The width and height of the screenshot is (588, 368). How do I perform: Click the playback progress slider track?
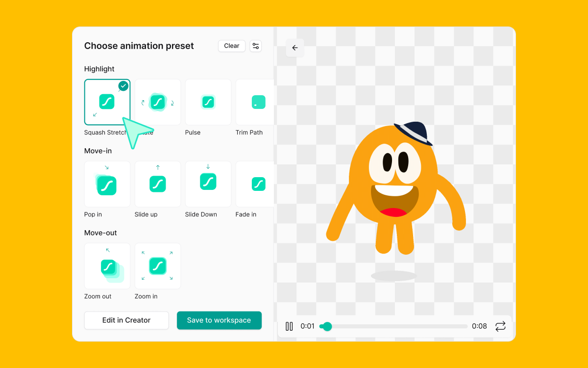397,326
